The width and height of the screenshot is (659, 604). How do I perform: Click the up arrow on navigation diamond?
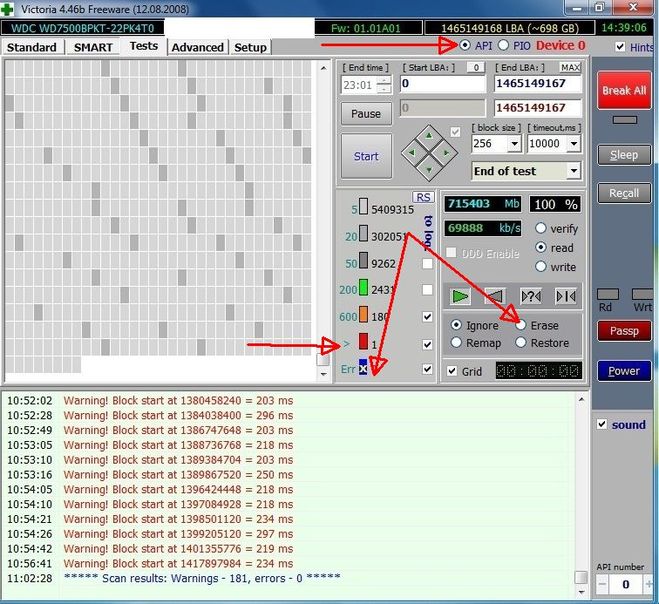pyautogui.click(x=429, y=135)
